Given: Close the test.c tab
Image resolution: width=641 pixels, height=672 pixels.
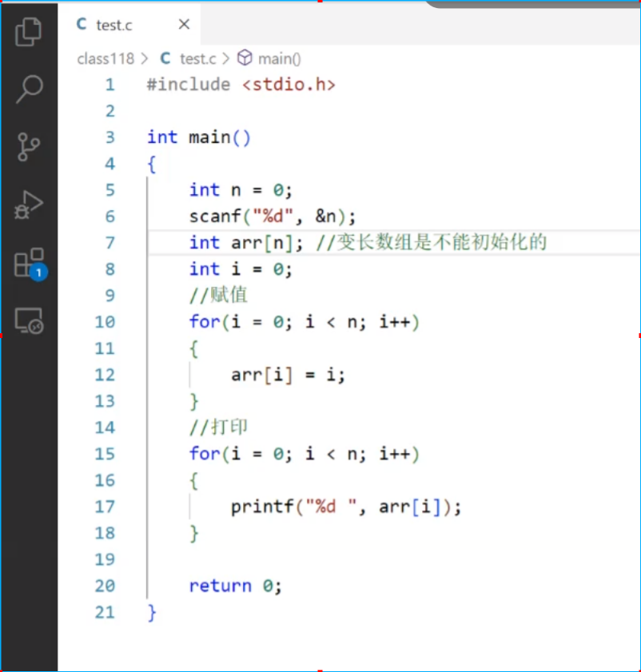Looking at the screenshot, I should (184, 24).
